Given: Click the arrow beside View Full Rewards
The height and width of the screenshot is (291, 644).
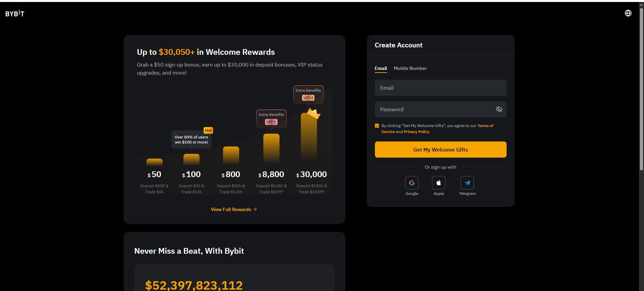Looking at the screenshot, I should pos(255,209).
